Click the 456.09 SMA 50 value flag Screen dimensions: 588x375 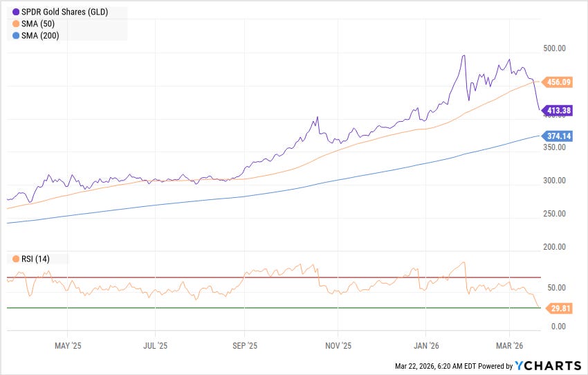click(x=556, y=82)
